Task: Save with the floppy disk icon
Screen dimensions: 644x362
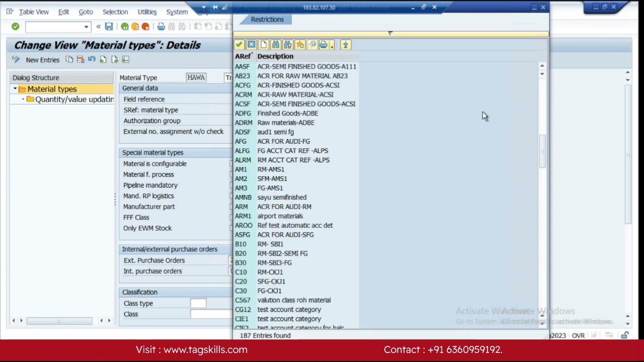Action: (x=109, y=27)
